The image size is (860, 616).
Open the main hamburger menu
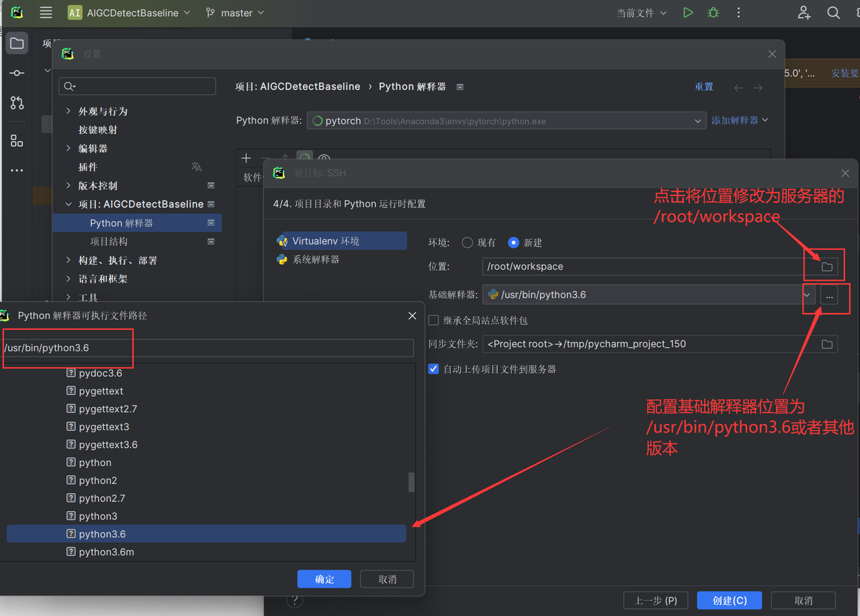[46, 13]
